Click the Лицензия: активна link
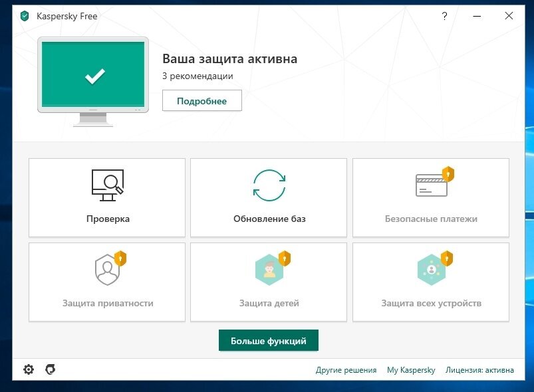Viewport: 534px width, 392px height. pos(480,370)
